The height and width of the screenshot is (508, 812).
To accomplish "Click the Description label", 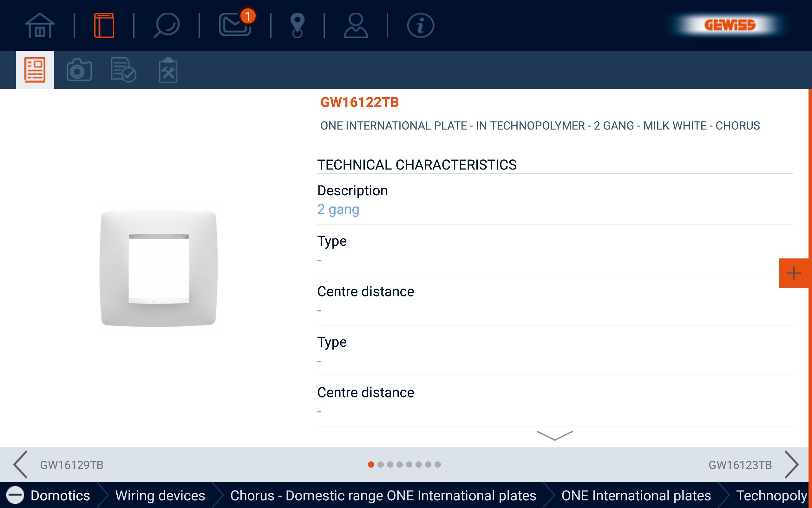I will [352, 190].
